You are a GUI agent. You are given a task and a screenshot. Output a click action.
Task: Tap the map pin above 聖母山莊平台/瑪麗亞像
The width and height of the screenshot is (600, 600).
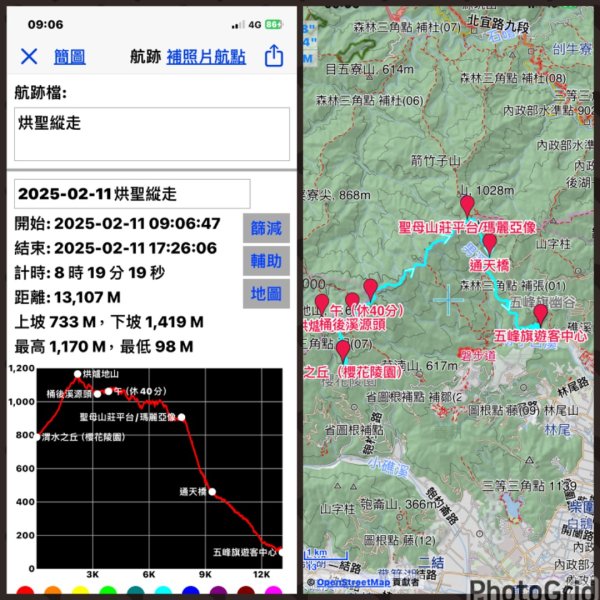pyautogui.click(x=467, y=206)
